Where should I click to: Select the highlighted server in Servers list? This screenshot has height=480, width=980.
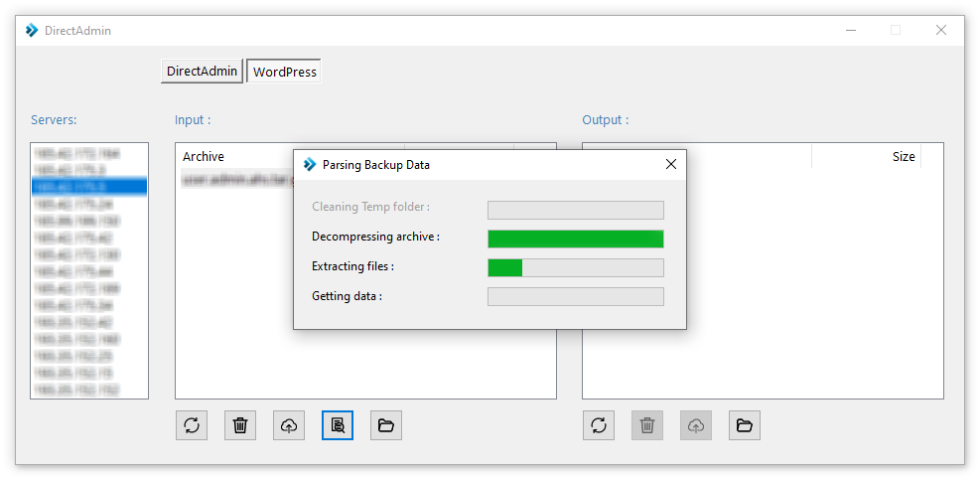pos(89,187)
